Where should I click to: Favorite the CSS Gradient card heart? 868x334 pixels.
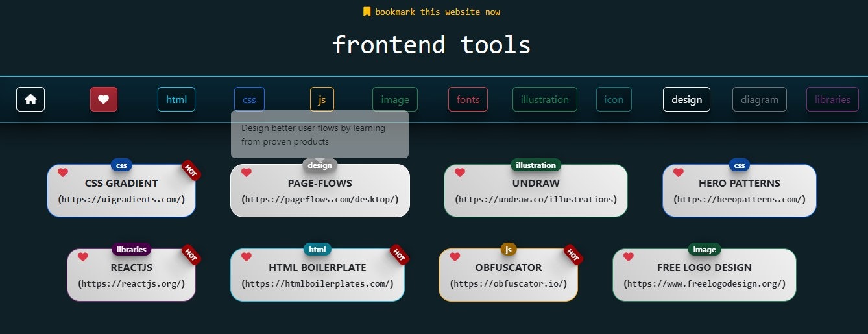(x=63, y=173)
